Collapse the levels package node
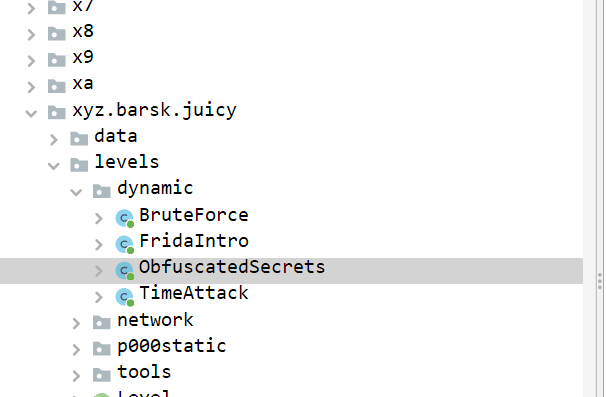606x397 pixels. 54,166
